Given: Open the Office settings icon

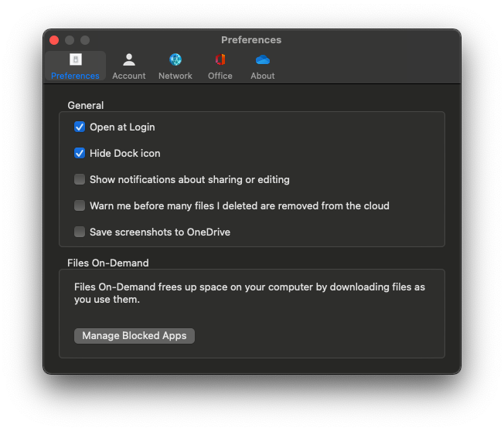Looking at the screenshot, I should tap(220, 60).
